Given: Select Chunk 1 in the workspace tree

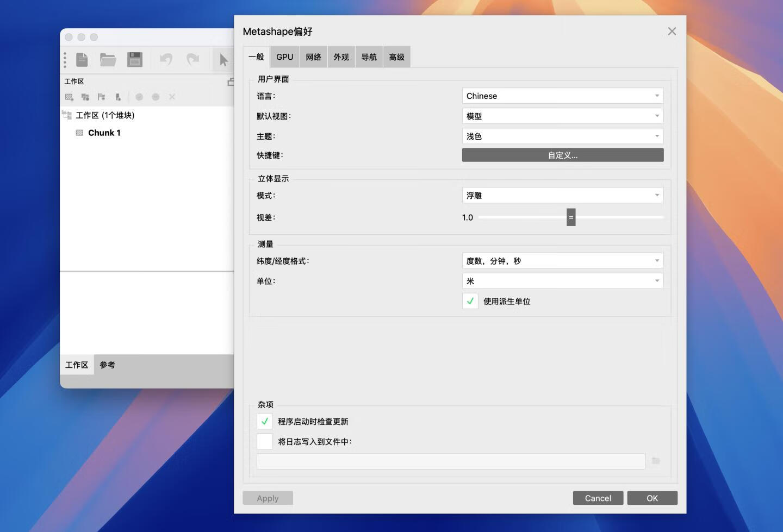Looking at the screenshot, I should coord(104,132).
